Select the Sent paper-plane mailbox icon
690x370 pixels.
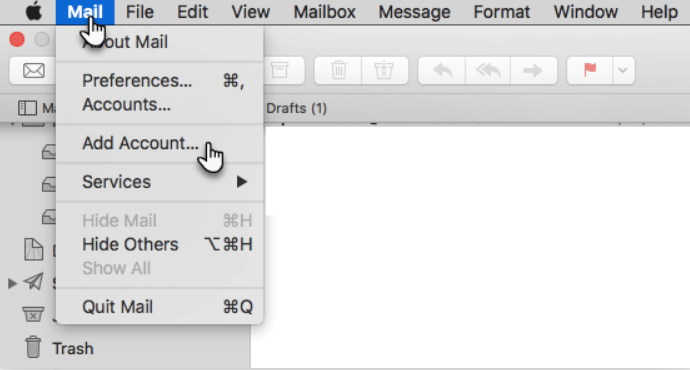(x=33, y=282)
